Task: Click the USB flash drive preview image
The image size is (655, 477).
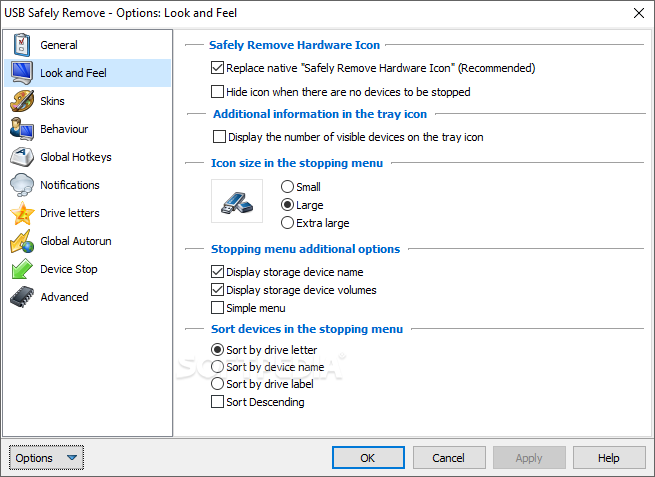Action: click(237, 201)
